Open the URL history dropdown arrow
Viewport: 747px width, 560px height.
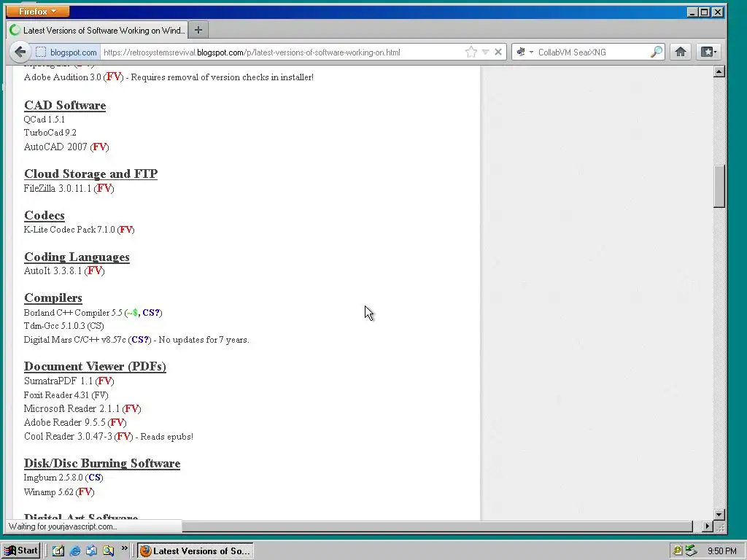[x=485, y=52]
